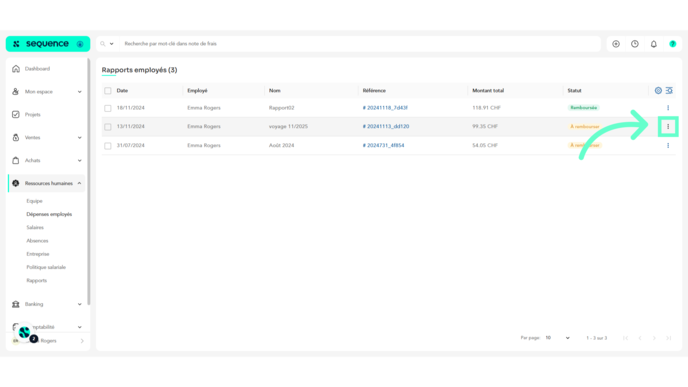
Task: Tick the checkbox for the 13/11/2024 report
Action: [x=108, y=127]
